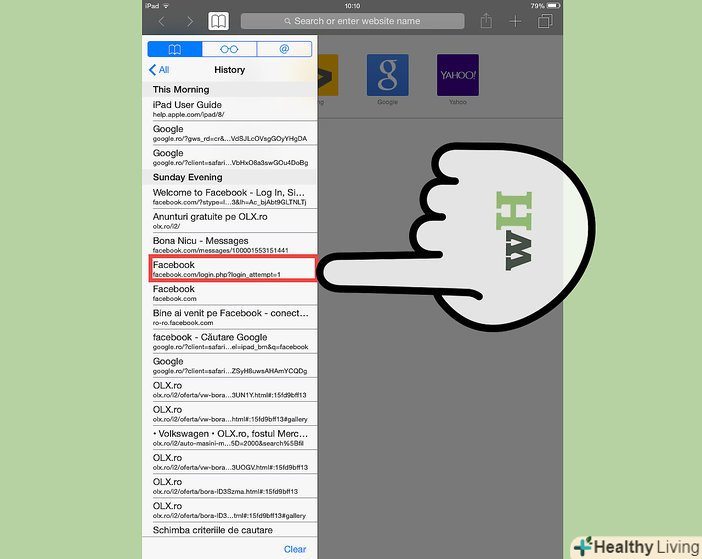Open Facebook entry with facebook.com URL

click(230, 293)
